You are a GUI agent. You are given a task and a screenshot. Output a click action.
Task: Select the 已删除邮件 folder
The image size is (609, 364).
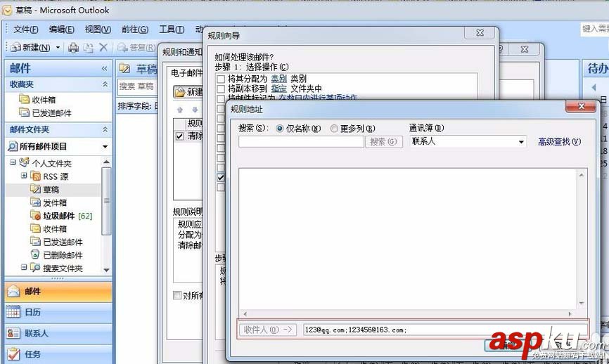[x=57, y=255]
